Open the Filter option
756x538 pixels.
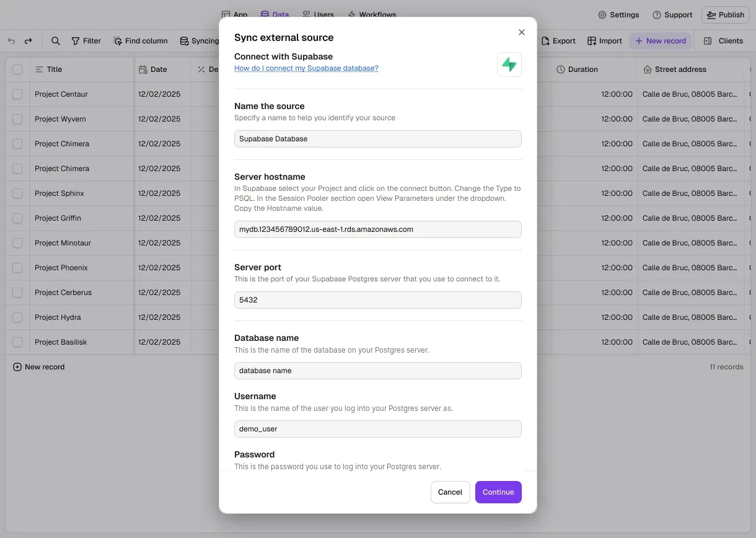[x=86, y=41]
